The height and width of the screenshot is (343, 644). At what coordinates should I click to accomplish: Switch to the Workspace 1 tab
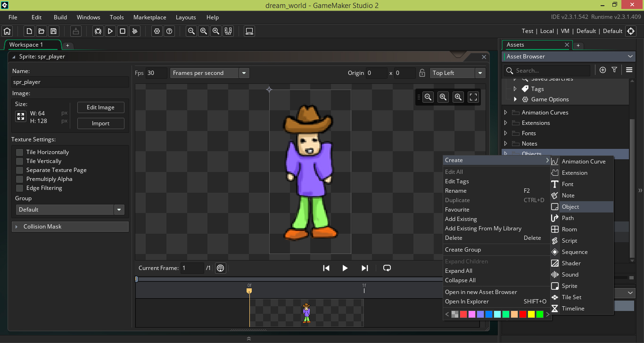tap(26, 45)
